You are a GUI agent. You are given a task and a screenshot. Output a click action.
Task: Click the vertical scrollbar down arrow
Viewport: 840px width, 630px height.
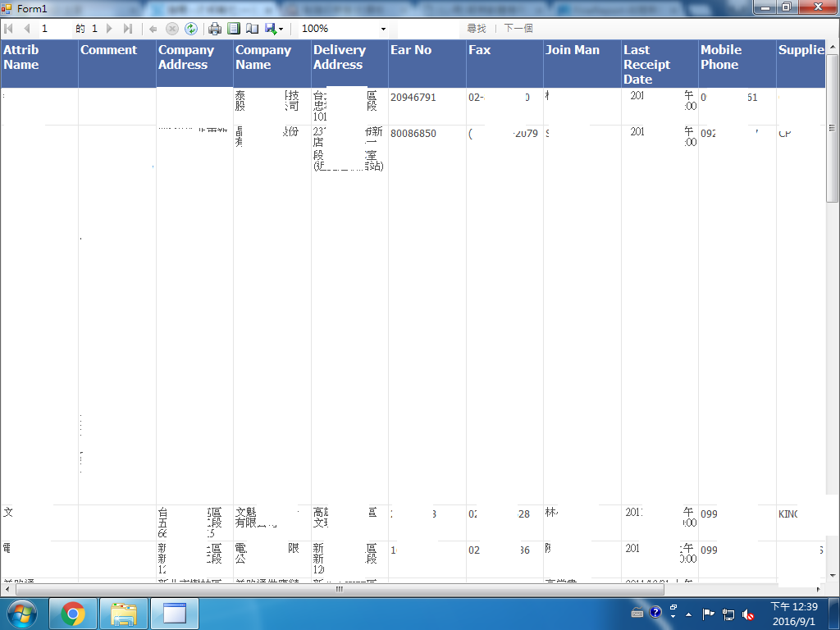(832, 576)
